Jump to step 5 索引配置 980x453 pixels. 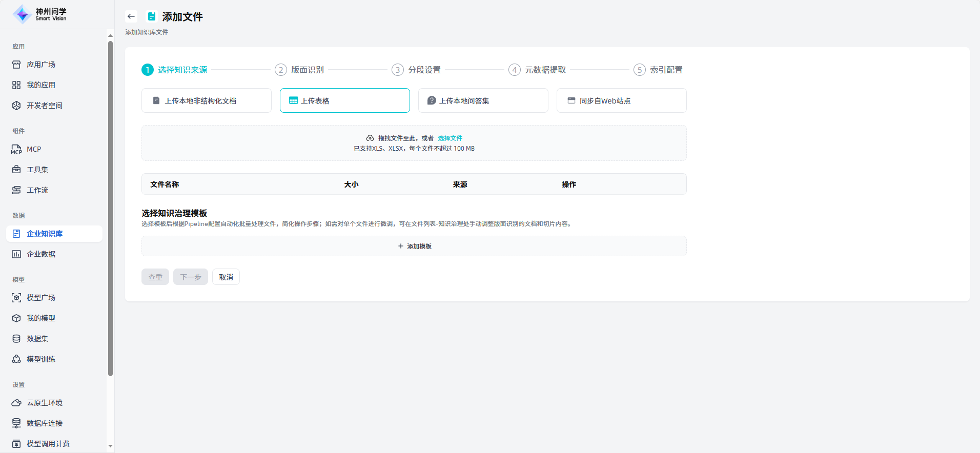tap(659, 70)
